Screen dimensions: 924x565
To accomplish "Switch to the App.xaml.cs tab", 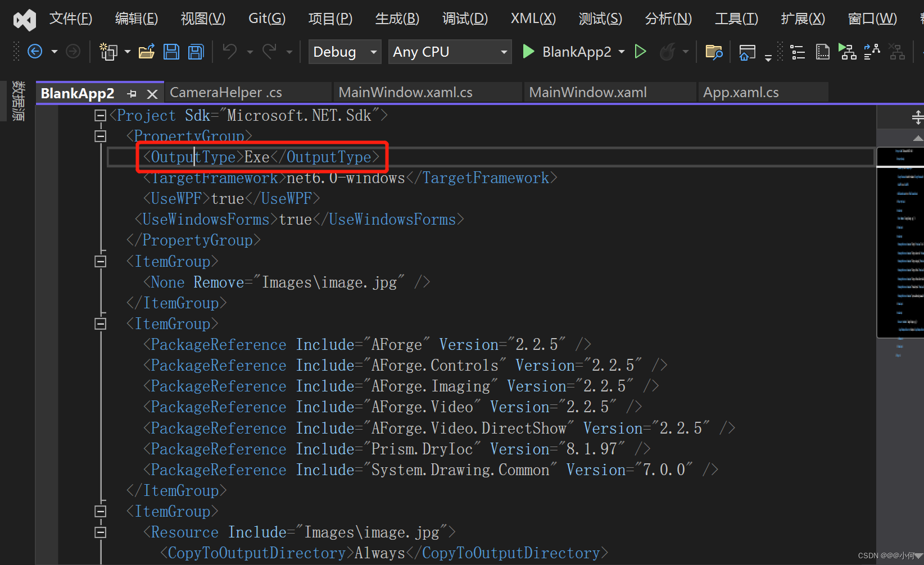I will 763,92.
